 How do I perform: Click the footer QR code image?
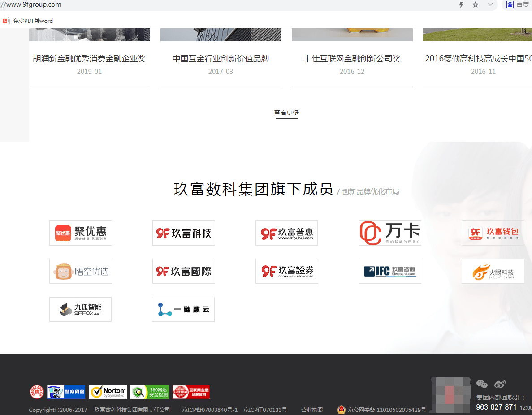[450, 396]
